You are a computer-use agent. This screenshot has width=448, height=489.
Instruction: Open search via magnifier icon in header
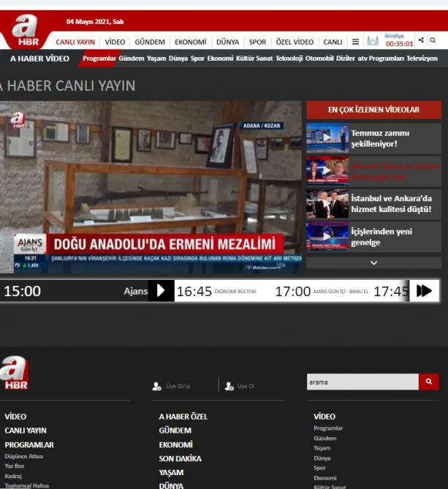tap(433, 40)
